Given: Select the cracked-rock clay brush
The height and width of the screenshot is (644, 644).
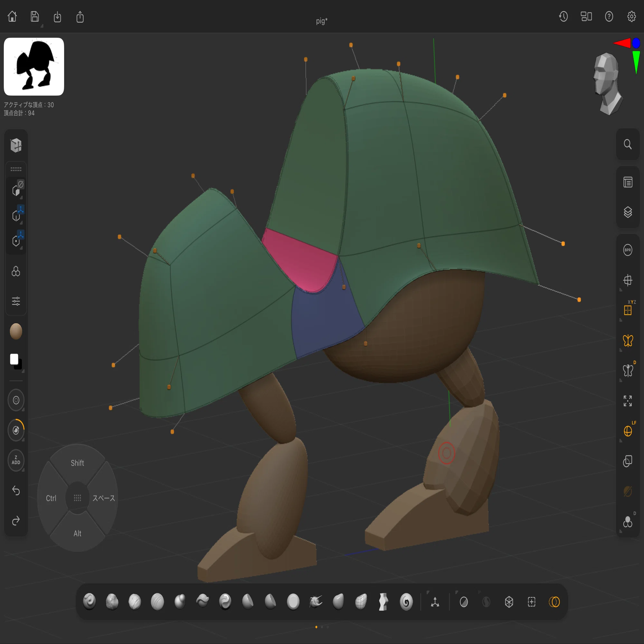Looking at the screenshot, I should 112,602.
